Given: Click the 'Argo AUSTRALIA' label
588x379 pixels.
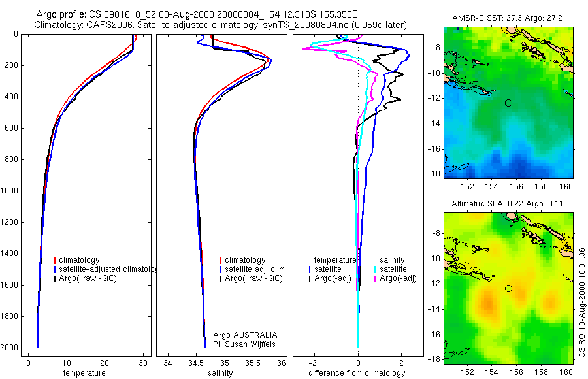Looking at the screenshot, I should tap(245, 335).
